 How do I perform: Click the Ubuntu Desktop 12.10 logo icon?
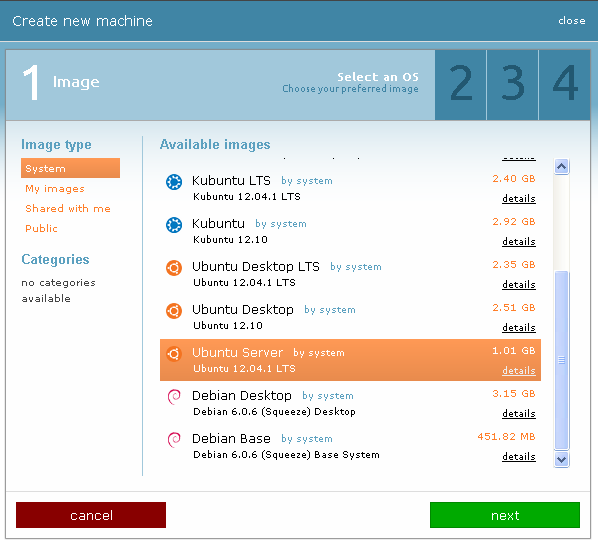(x=174, y=311)
